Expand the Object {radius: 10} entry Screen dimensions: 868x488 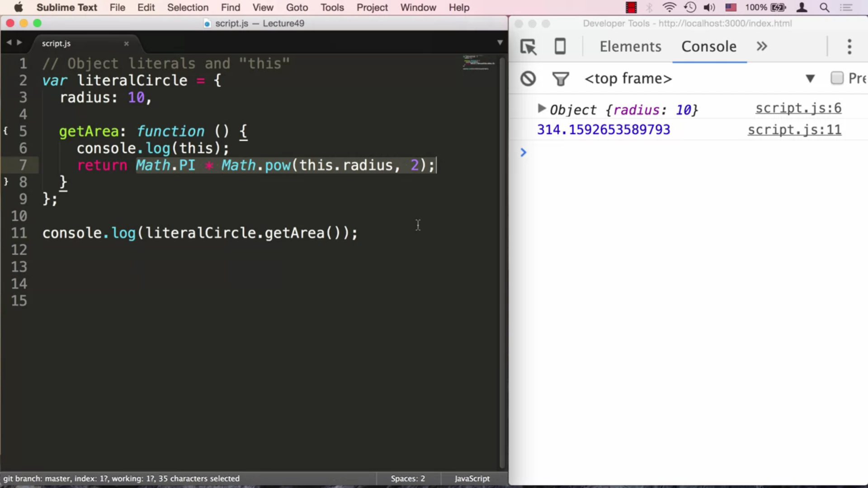(542, 108)
